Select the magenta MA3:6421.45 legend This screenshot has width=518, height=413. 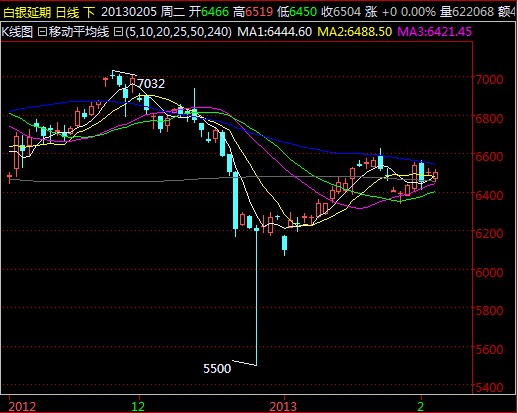[435, 32]
